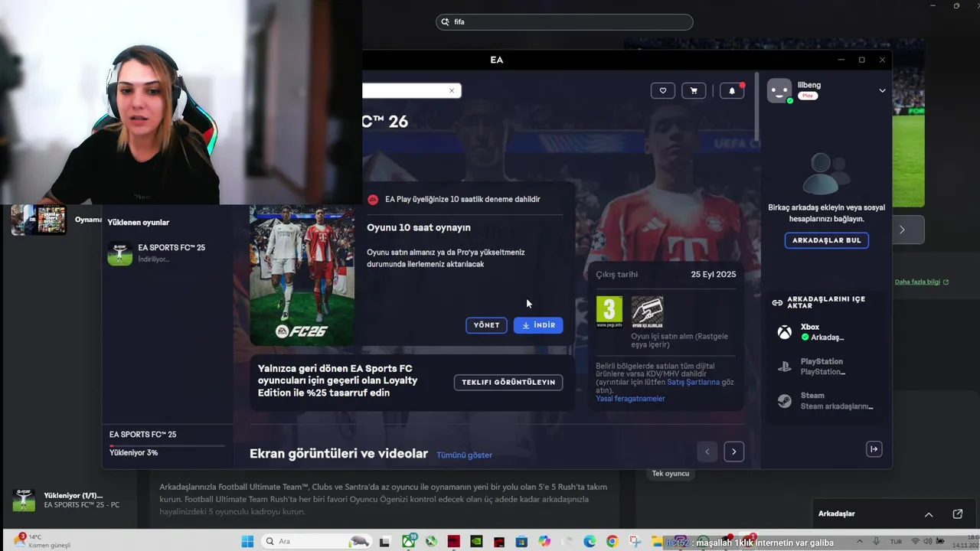Click the PEGI 3 rating icon

(609, 311)
